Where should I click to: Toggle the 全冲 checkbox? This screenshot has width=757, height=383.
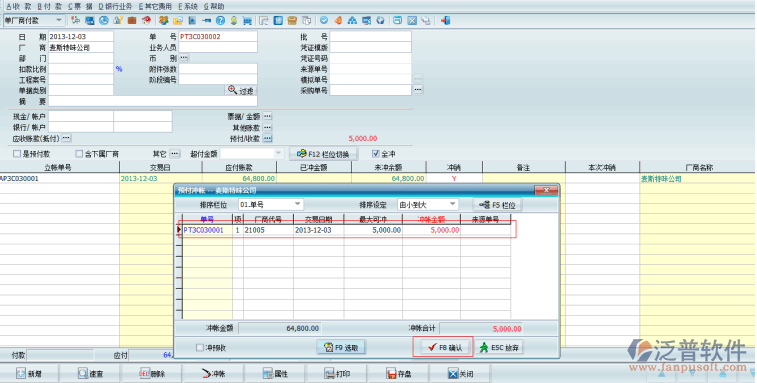376,154
